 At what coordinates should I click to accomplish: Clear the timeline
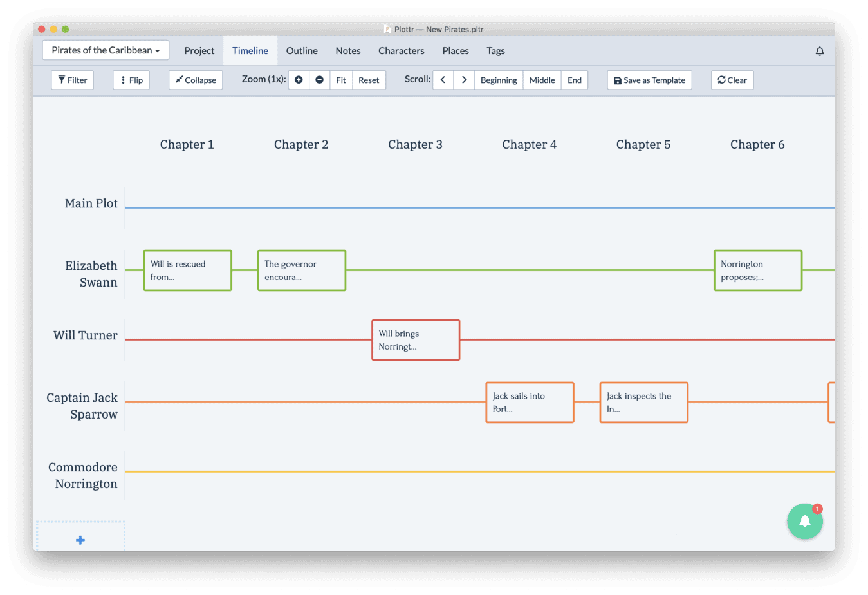(x=732, y=80)
